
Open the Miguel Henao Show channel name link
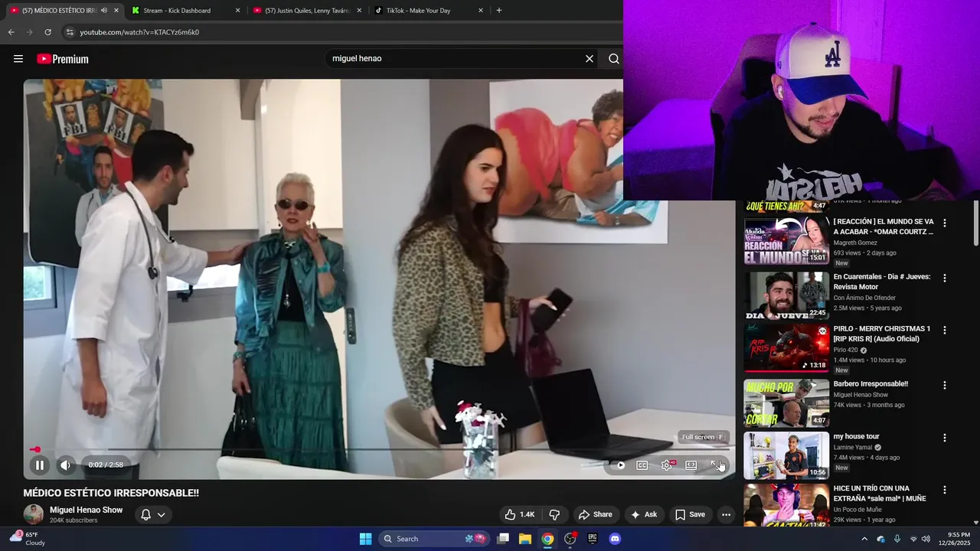86,510
